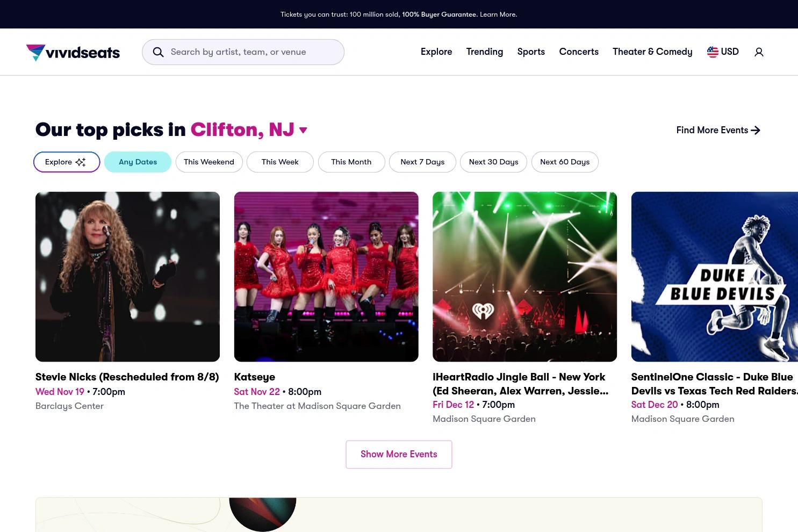Viewport: 798px width, 532px height.
Task: Open the Concerts nav menu
Action: pos(579,52)
